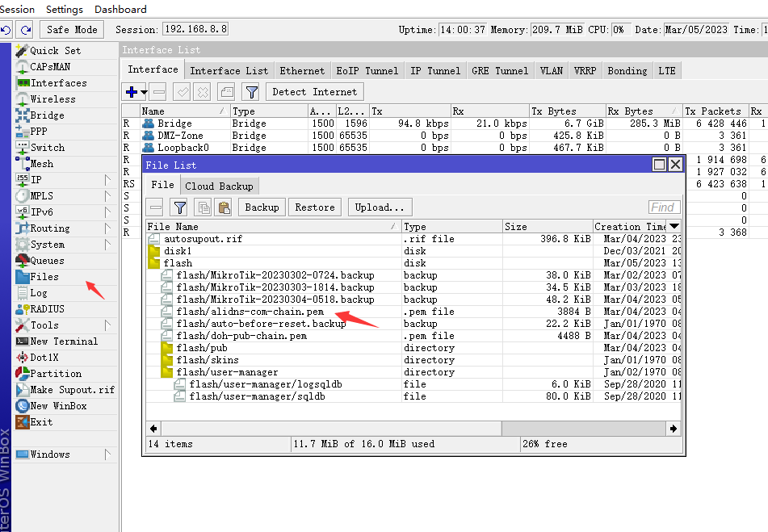Toggle the Safe Mode button
768x532 pixels.
72,30
